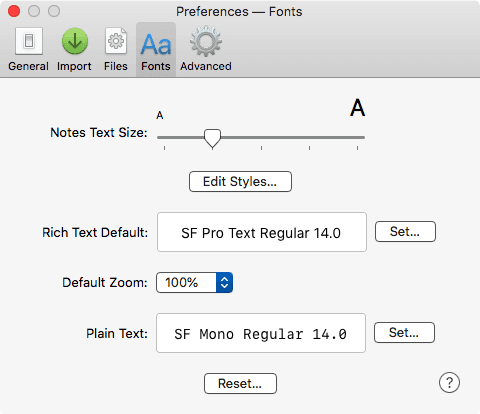This screenshot has width=480, height=414.
Task: Click the help question mark button
Action: tap(449, 382)
